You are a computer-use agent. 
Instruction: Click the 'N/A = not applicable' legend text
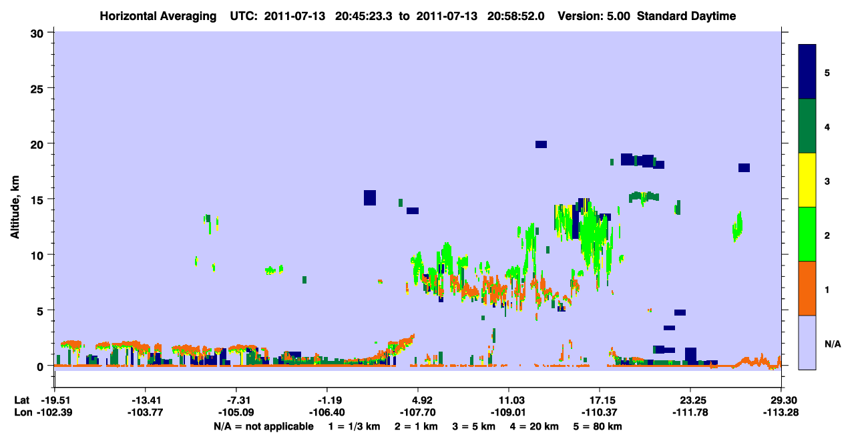(x=263, y=426)
